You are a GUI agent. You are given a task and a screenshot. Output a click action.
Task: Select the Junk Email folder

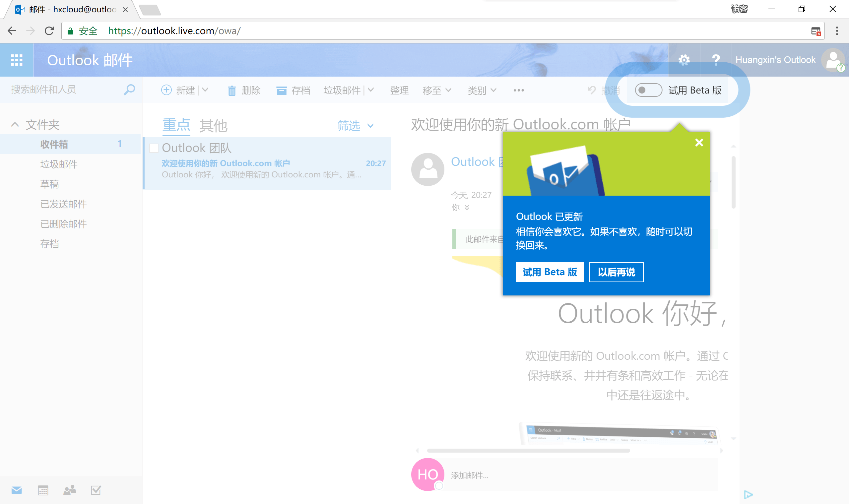tap(59, 164)
